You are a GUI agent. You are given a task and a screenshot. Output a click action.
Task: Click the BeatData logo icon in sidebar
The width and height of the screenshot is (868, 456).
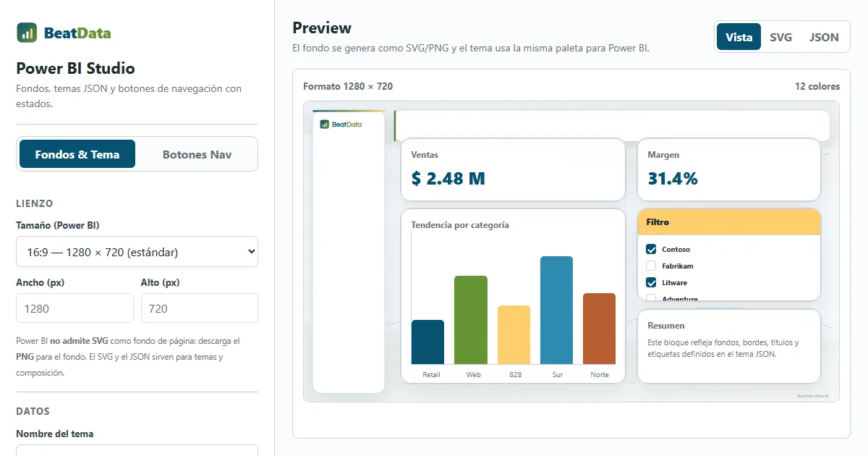27,33
